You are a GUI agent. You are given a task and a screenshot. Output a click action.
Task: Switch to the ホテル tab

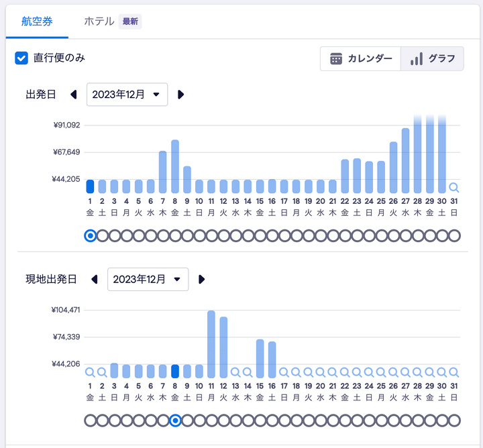tap(111, 21)
